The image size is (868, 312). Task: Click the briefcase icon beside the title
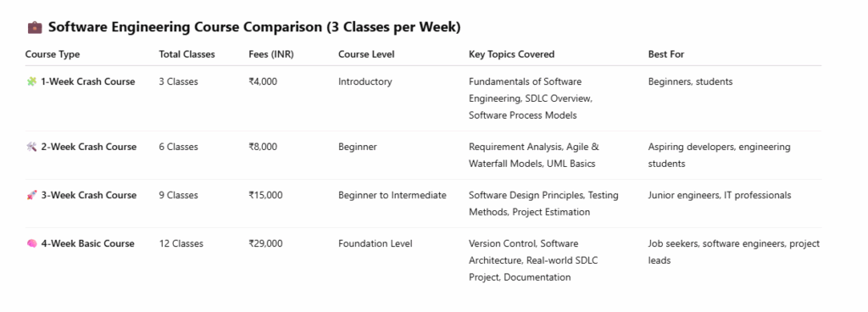pyautogui.click(x=34, y=27)
